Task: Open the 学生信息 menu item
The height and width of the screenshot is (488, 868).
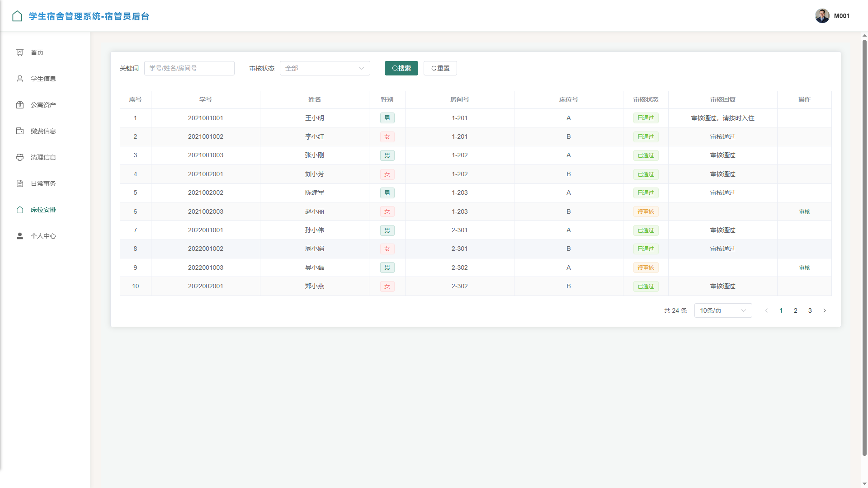Action: click(x=45, y=79)
